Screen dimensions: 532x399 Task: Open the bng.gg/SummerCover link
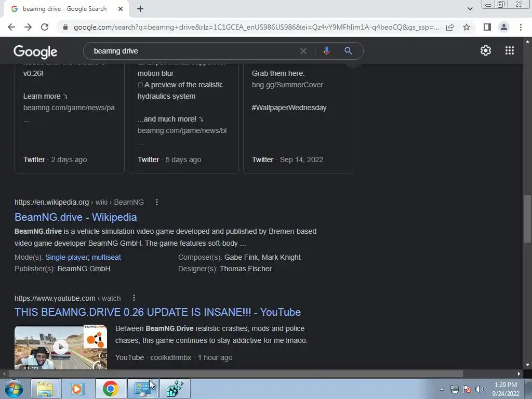[x=287, y=85]
